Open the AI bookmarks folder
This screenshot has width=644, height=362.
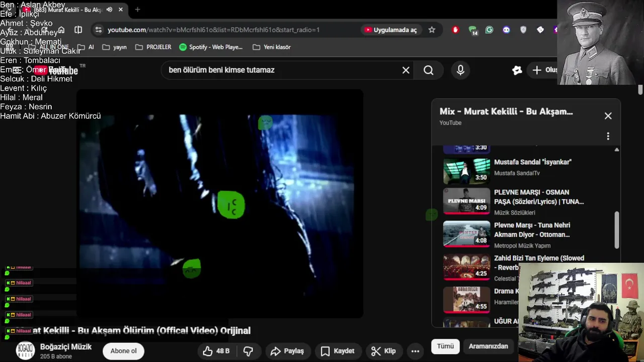(x=86, y=47)
